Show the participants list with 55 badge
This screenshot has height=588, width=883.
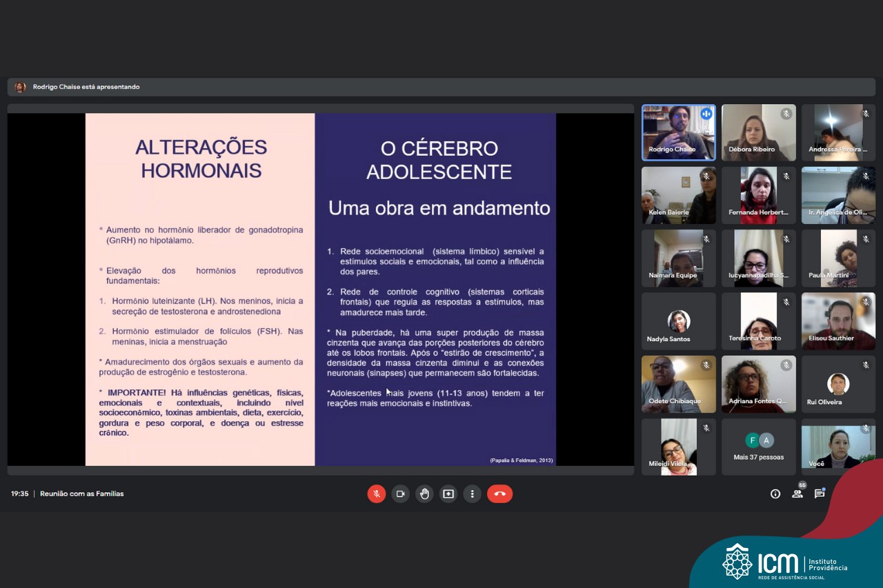click(x=797, y=494)
